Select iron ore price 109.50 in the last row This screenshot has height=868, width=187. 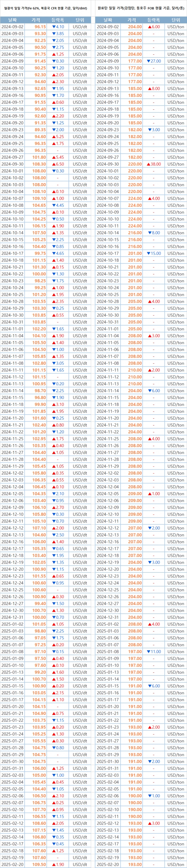39,864
